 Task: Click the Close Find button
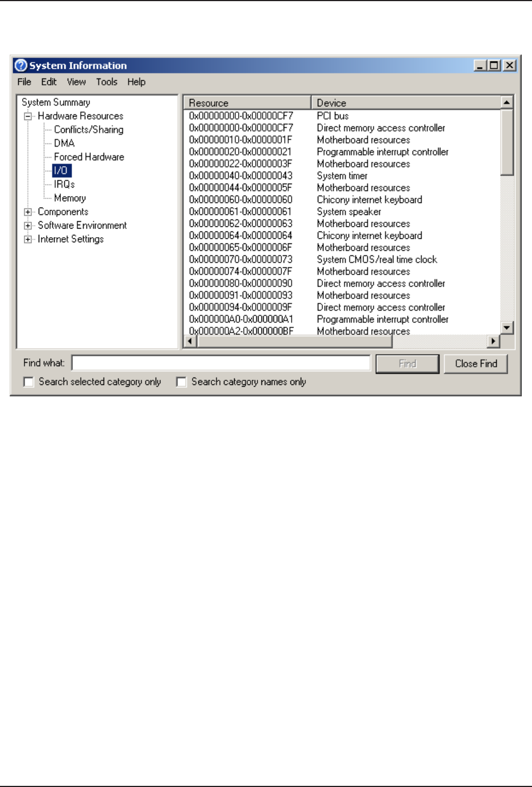[476, 364]
